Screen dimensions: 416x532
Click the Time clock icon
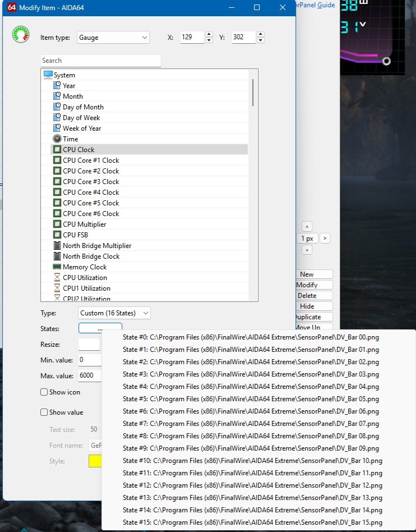(x=57, y=139)
